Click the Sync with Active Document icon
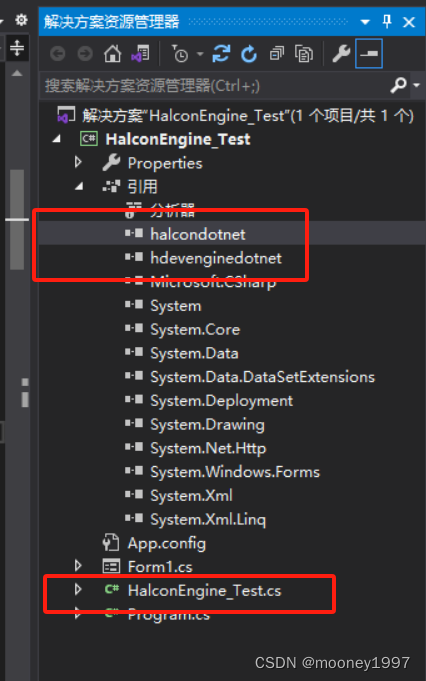Screen dimensions: 426x681 [x=221, y=54]
